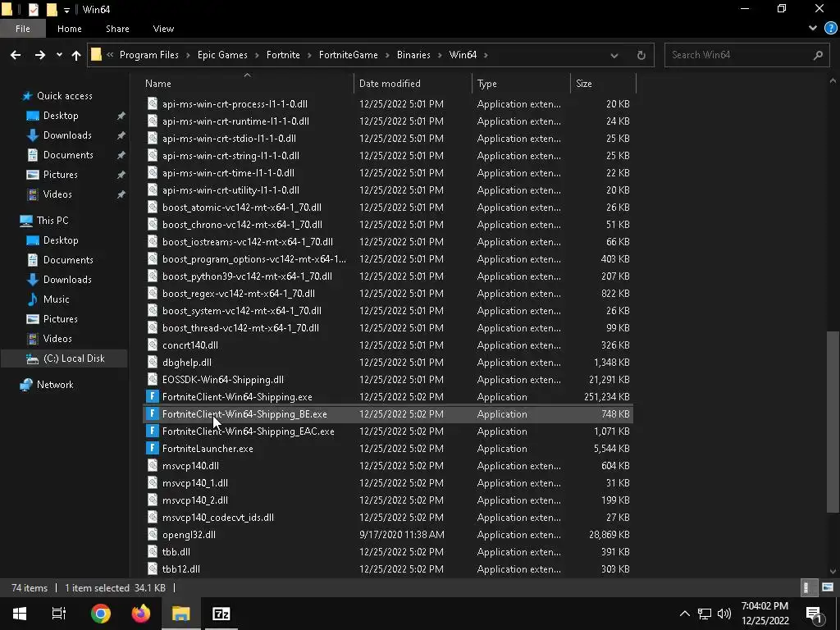Open the Home ribbon tab

tap(70, 29)
